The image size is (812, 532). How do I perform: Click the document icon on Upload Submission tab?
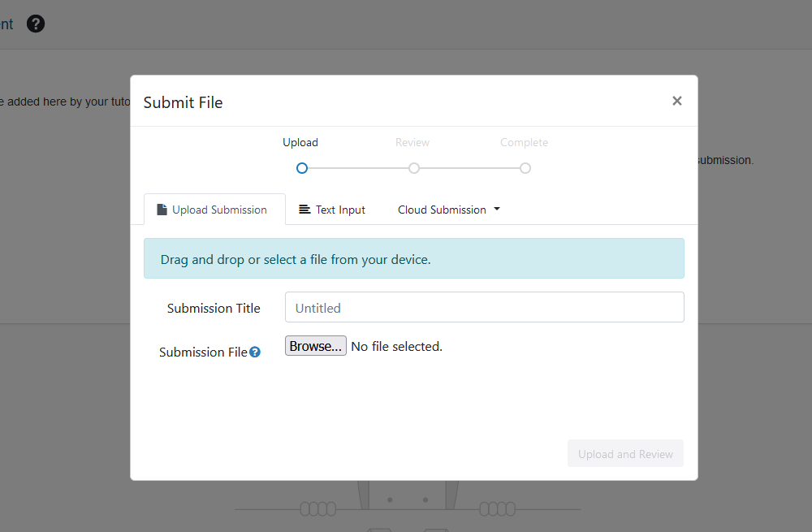[162, 210]
